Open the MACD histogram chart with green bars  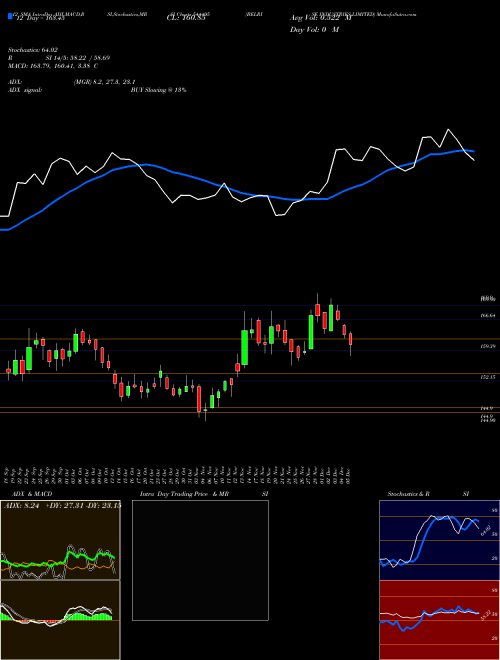pos(60,620)
